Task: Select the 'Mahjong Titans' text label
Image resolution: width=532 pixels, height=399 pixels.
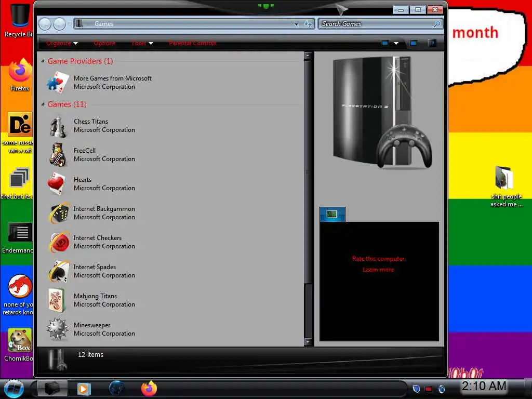Action: (x=96, y=296)
